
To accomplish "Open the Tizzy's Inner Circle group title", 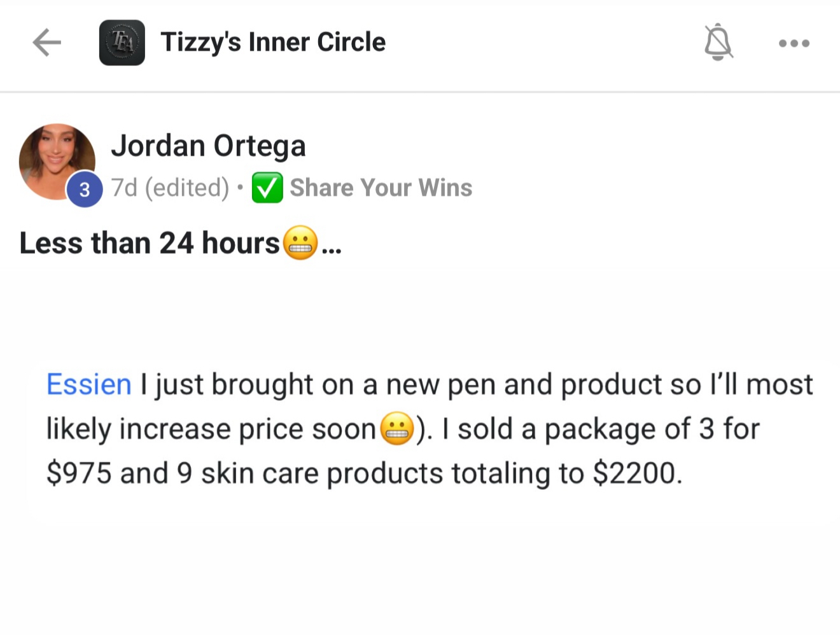I will click(273, 43).
